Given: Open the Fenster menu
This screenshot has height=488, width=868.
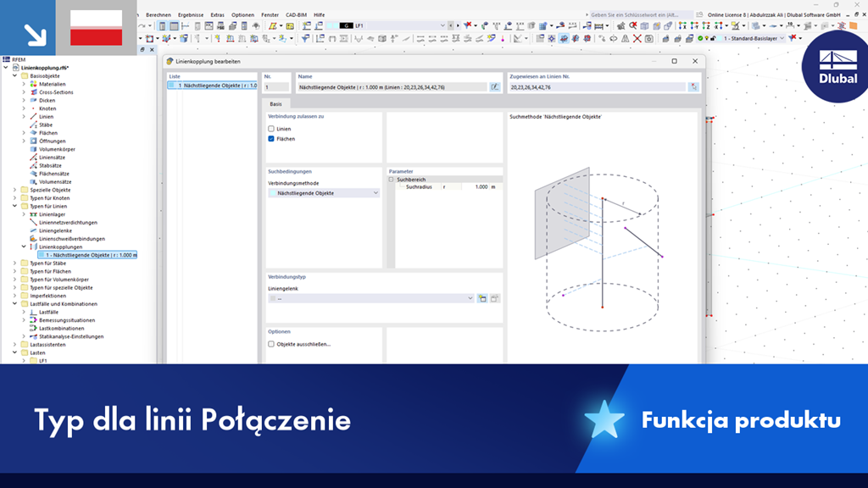Looking at the screenshot, I should [x=270, y=15].
